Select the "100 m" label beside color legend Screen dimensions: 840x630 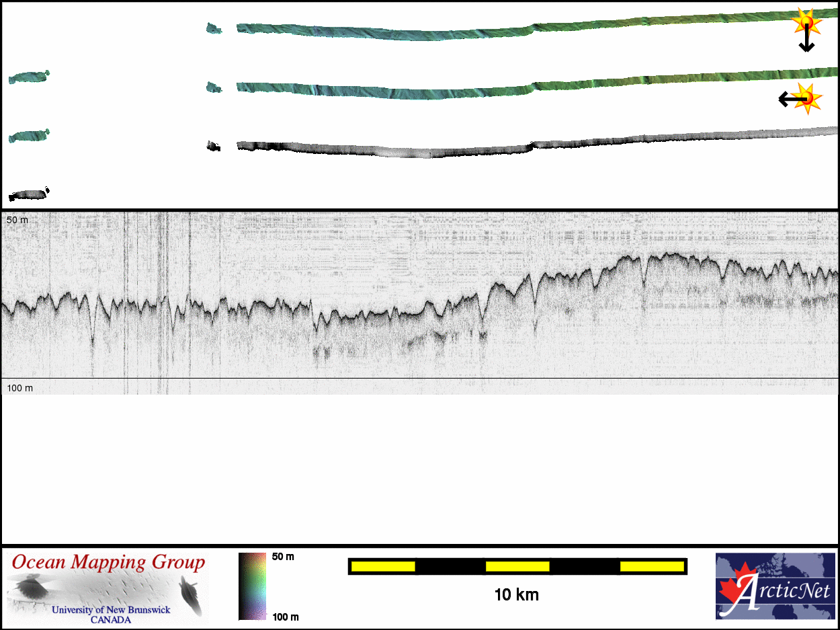(x=285, y=617)
